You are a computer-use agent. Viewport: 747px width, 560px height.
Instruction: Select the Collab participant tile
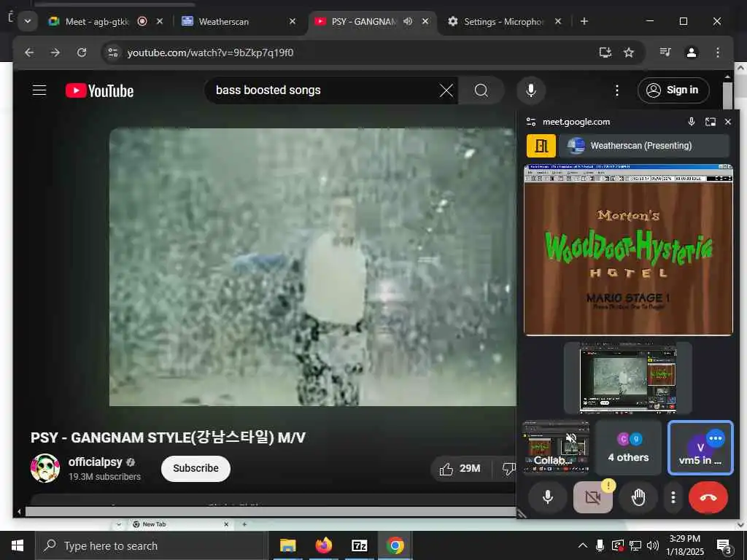(x=555, y=448)
